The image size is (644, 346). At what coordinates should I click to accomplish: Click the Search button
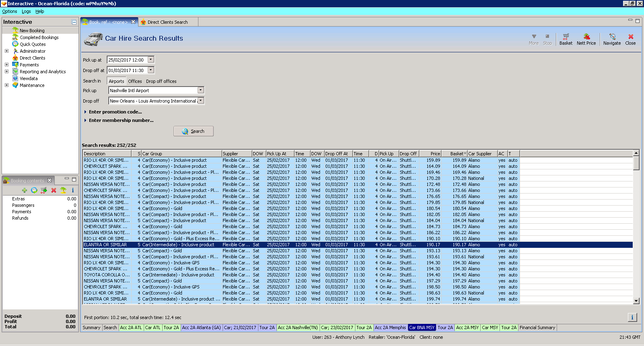click(194, 131)
